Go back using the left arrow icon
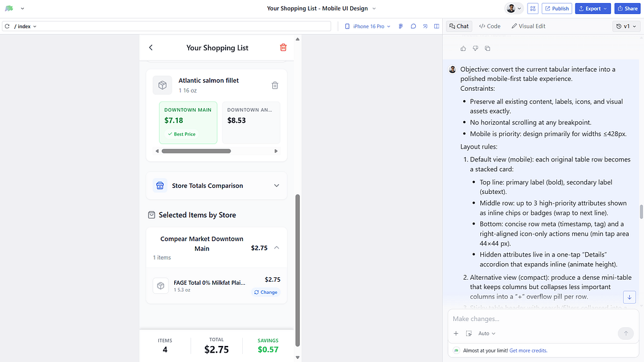 pyautogui.click(x=151, y=48)
